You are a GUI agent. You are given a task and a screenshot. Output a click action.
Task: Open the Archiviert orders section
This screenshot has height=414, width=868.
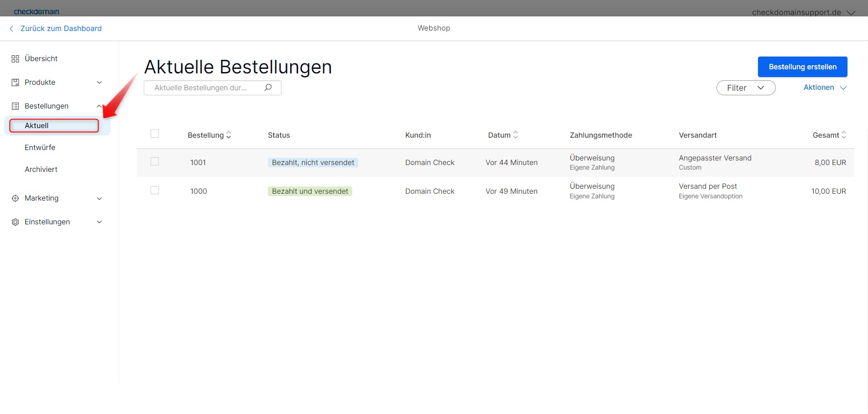[41, 169]
